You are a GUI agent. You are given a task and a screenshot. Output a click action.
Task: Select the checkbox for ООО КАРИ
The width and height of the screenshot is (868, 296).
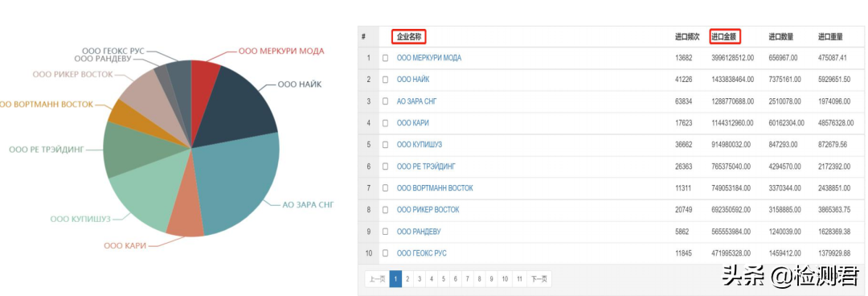pos(385,123)
